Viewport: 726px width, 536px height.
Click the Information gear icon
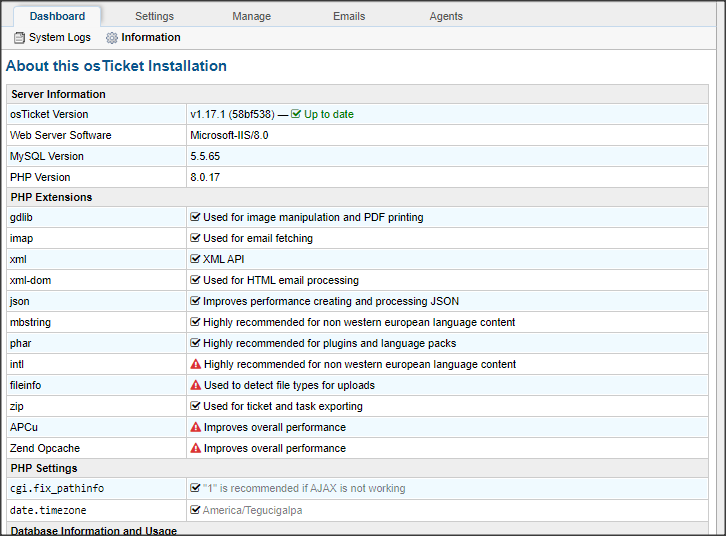[112, 38]
